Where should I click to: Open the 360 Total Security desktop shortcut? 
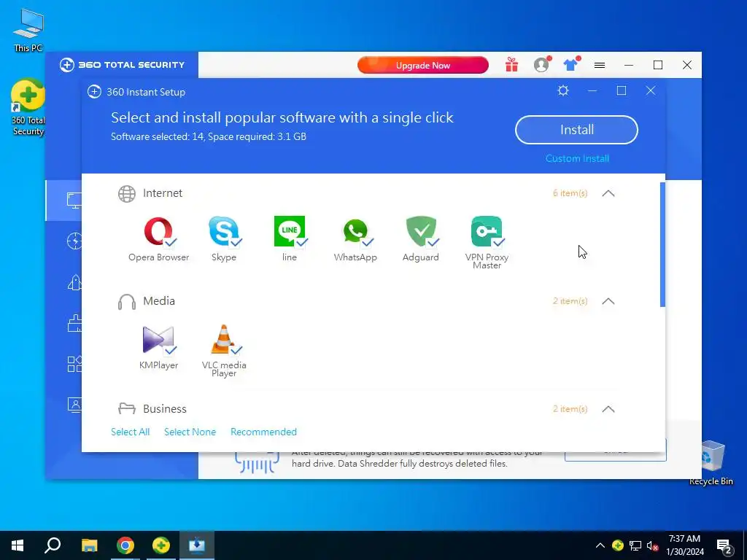point(28,107)
